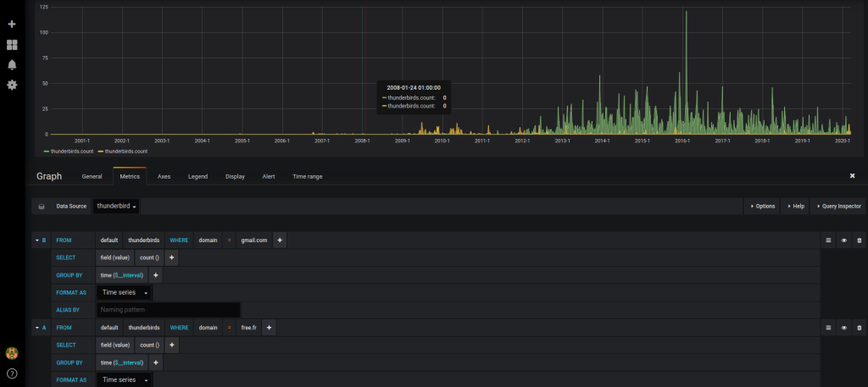
Task: Open the Configuration gear icon
Action: click(x=12, y=86)
